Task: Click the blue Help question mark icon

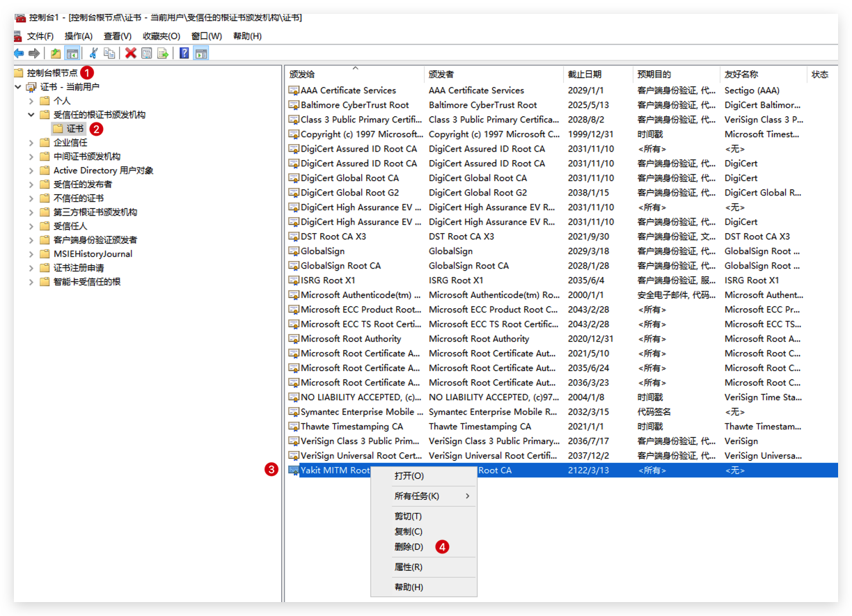Action: [184, 53]
